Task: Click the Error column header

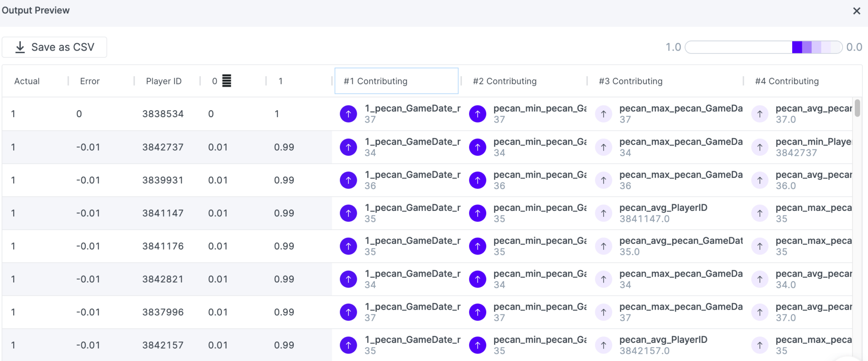Action: 90,81
